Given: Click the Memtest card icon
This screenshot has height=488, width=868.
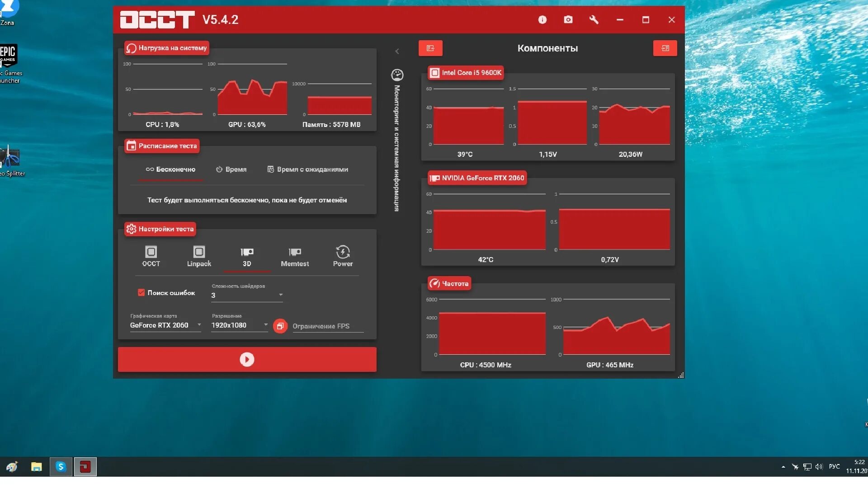Looking at the screenshot, I should point(295,252).
